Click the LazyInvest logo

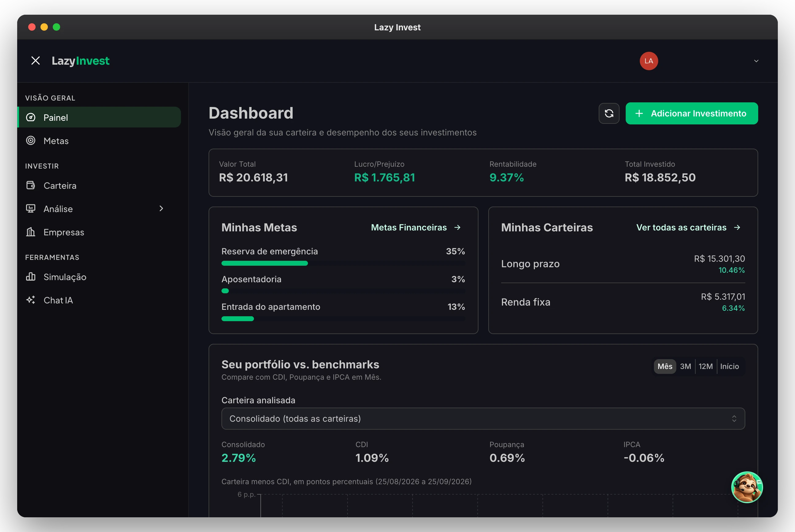click(80, 61)
